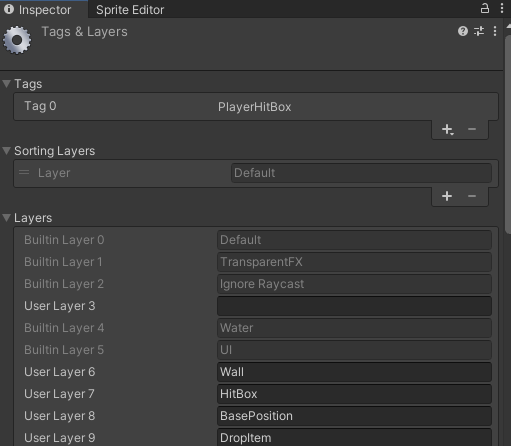Click Builtin Layer 0 Default field
This screenshot has width=511, height=446.
click(354, 240)
